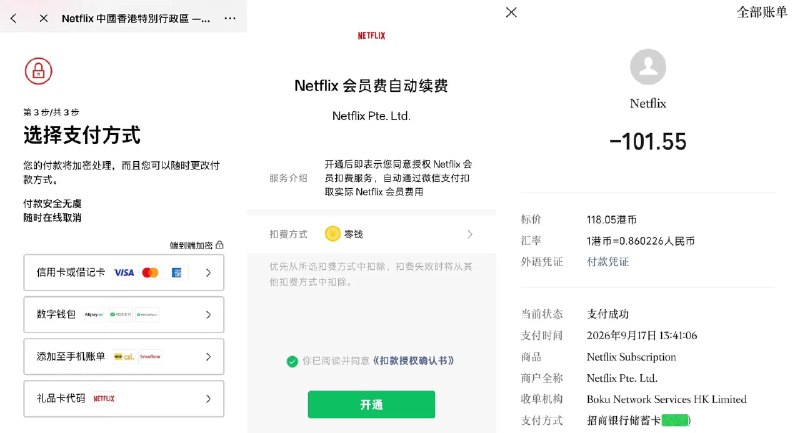Click the green 开通 activate button
This screenshot has width=800, height=433.
click(x=371, y=404)
